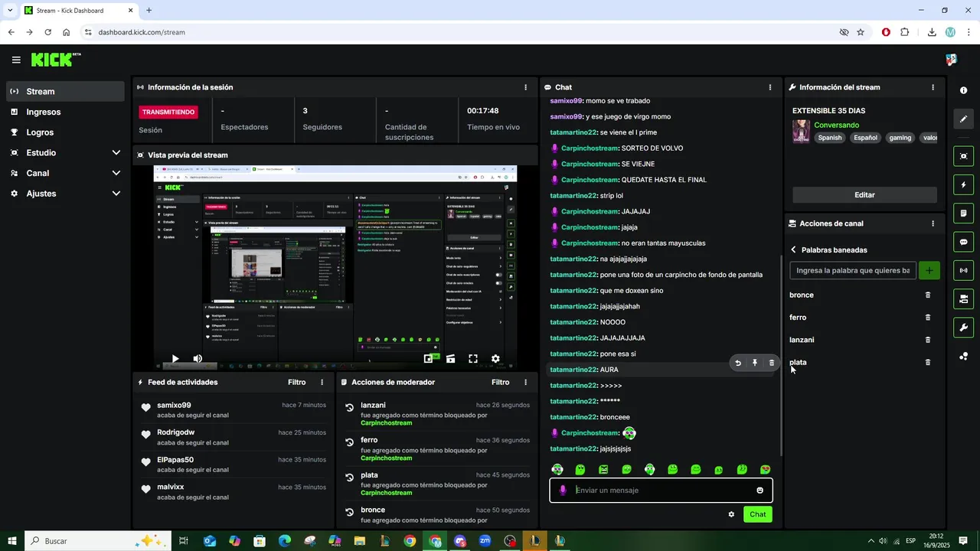Open Chrome from Windows taskbar
The image size is (980, 551).
[410, 541]
